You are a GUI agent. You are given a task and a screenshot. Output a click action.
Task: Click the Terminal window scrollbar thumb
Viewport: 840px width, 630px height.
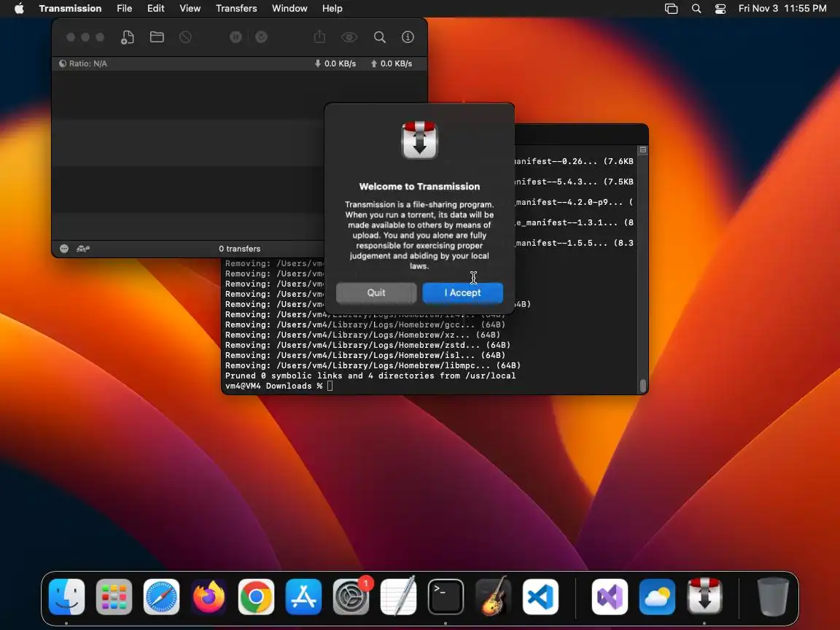643,386
